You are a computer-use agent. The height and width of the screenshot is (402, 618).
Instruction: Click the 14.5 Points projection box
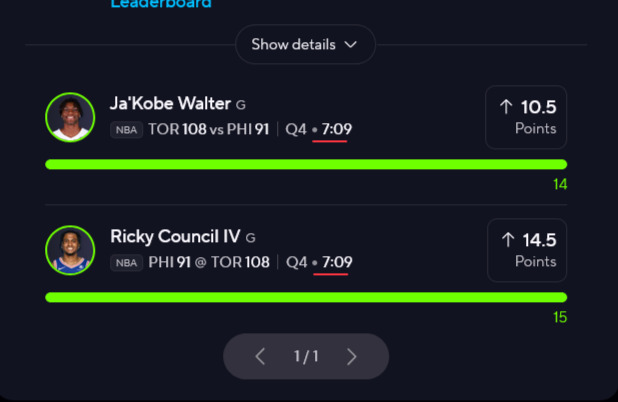(x=526, y=250)
